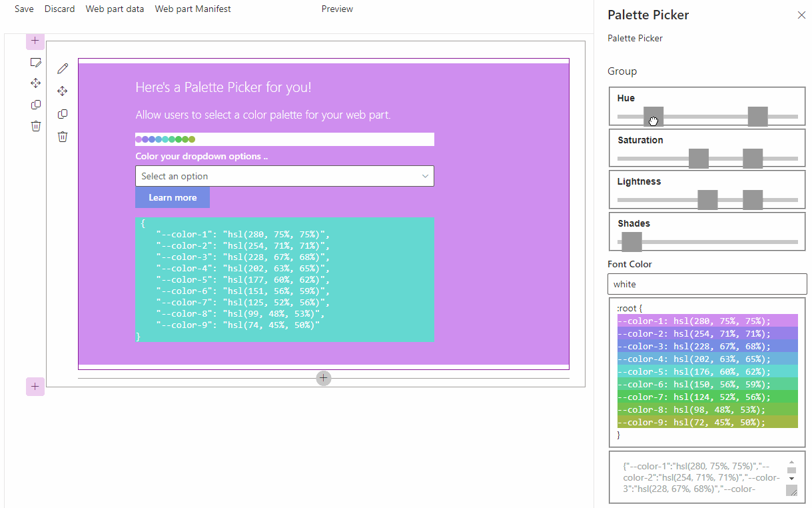Screen dimensions: 812x508
Task: Add a section with the bottom pink plus
Action: [35, 386]
